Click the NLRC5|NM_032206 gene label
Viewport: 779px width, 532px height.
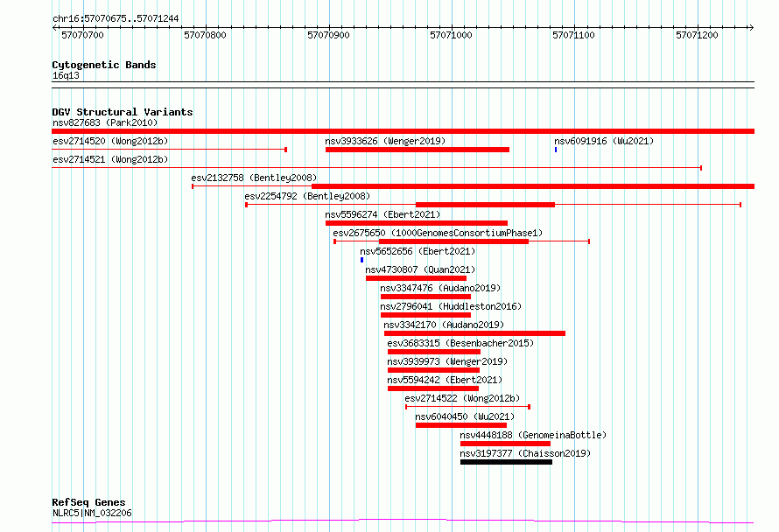coord(92,513)
